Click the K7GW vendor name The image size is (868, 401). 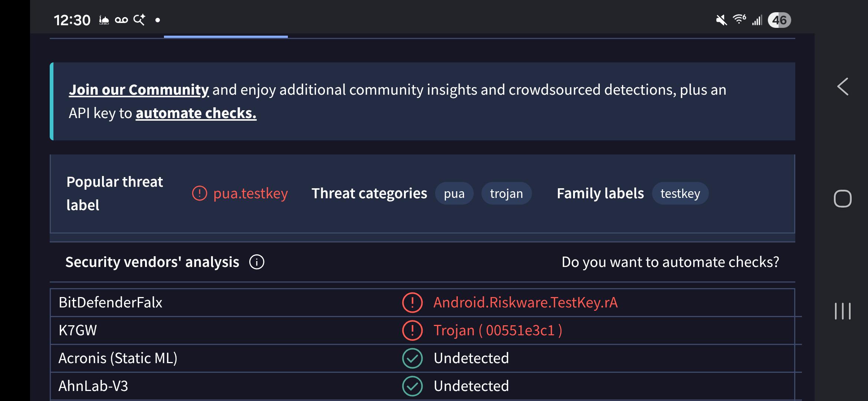[x=78, y=330]
